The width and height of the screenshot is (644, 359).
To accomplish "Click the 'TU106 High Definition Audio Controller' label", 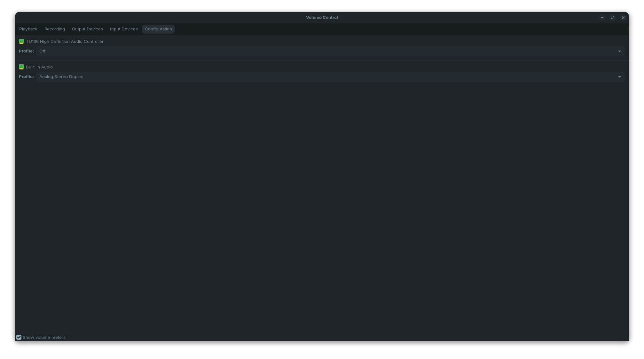I will (x=65, y=41).
